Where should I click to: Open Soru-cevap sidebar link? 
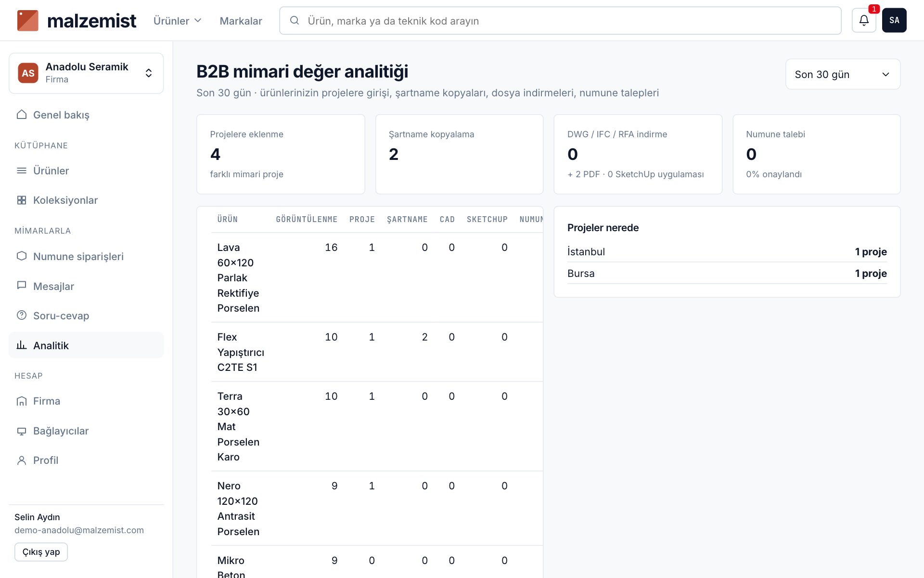(x=86, y=315)
